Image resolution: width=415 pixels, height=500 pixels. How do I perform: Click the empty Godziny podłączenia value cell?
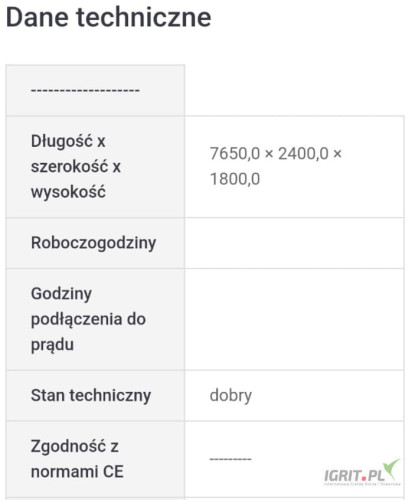[x=294, y=319]
